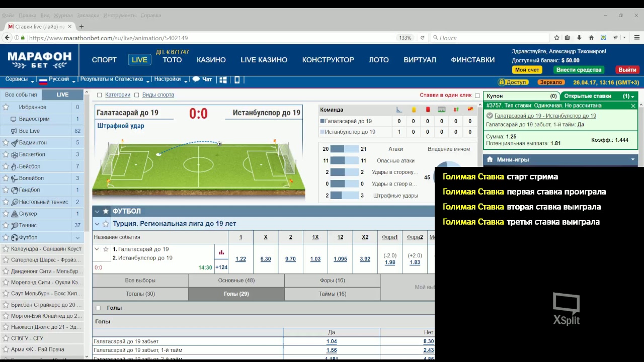
Task: Select the Снукер sport icon
Action: (x=15, y=214)
